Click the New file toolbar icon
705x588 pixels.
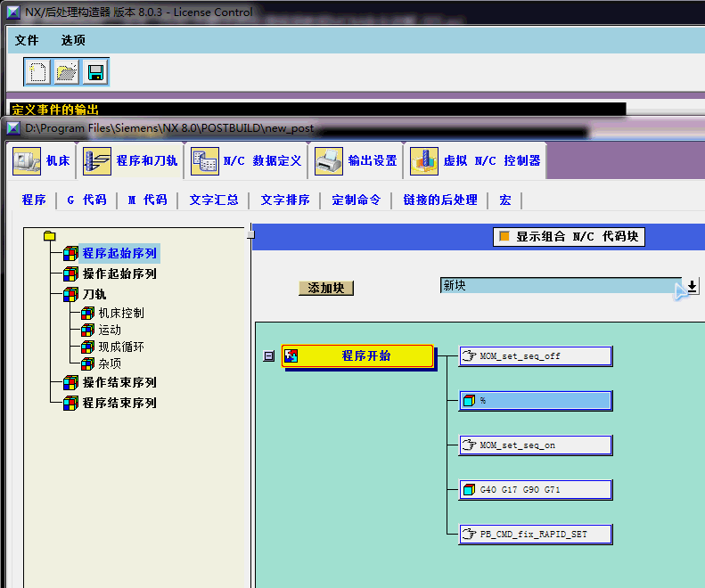(37, 72)
